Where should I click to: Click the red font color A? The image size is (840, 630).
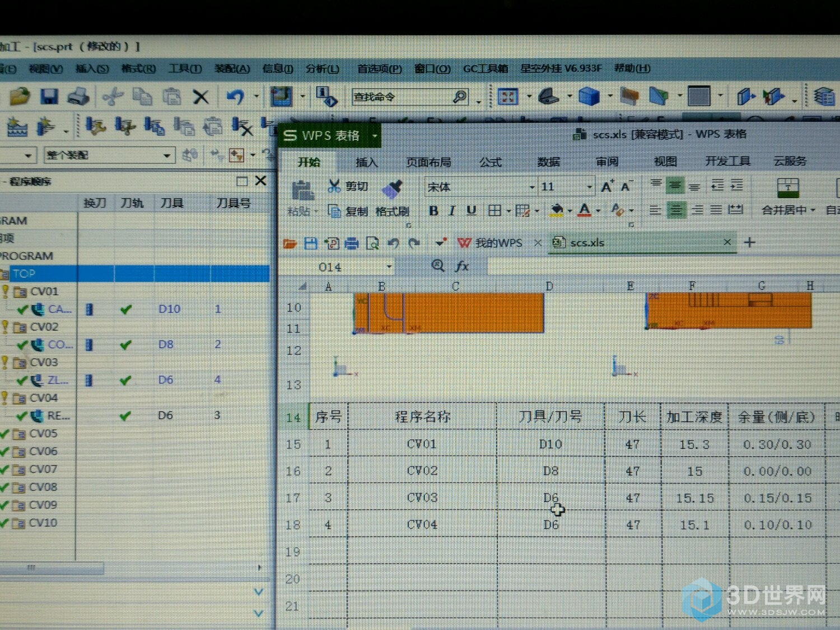(585, 211)
